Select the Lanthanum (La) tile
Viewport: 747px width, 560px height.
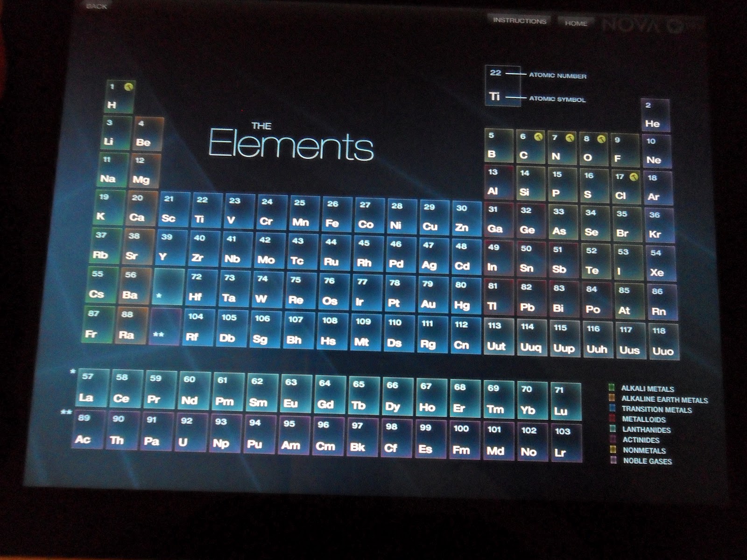pyautogui.click(x=92, y=388)
